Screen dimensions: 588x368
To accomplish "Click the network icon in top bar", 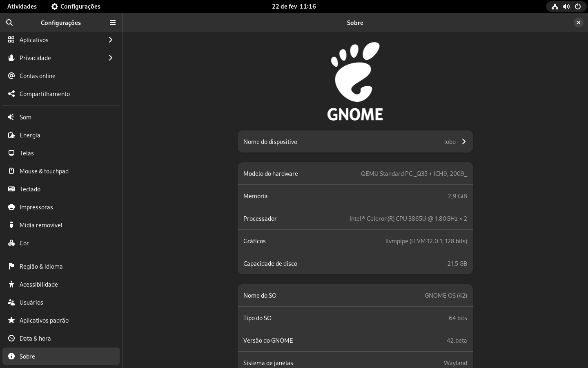I will pos(555,7).
